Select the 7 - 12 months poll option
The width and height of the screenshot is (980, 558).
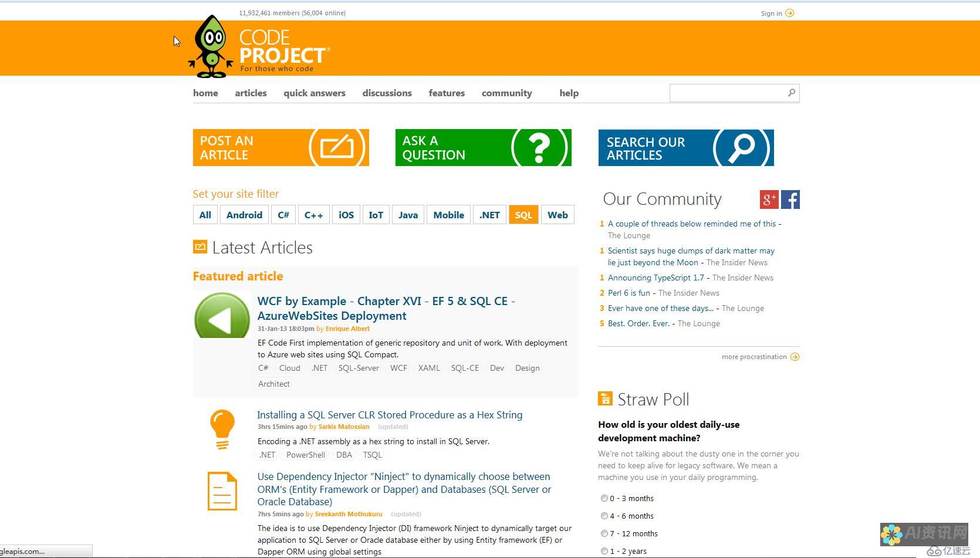pos(604,533)
